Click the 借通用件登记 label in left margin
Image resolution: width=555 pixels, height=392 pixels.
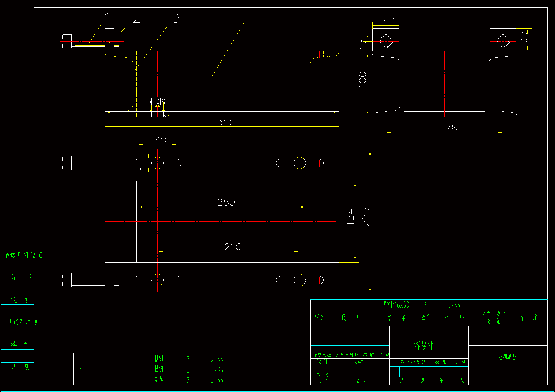click(23, 255)
